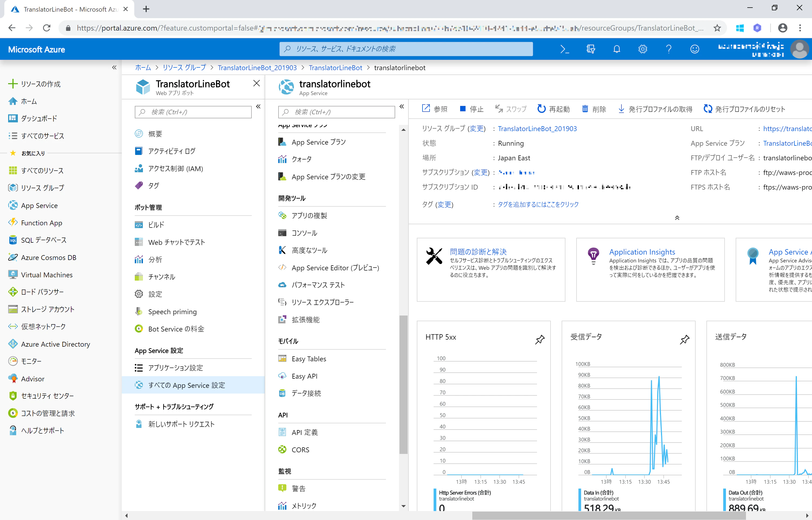Pin the 受信データ chart to dashboard
Viewport: 812px width, 520px height.
(x=685, y=339)
